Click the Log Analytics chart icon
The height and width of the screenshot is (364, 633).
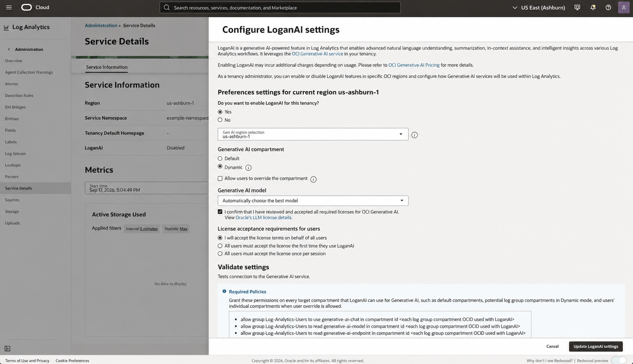coord(6,28)
